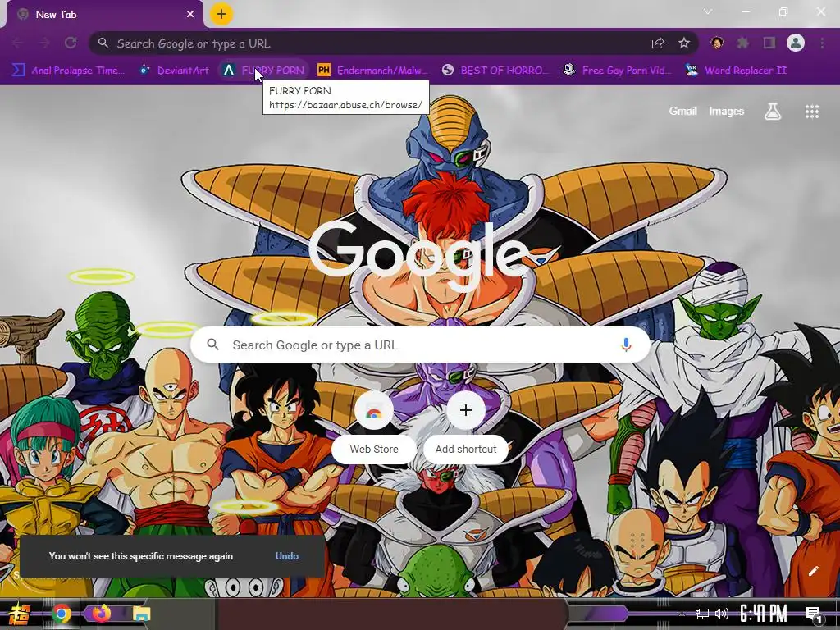
Task: Open the Google apps grid
Action: [811, 112]
